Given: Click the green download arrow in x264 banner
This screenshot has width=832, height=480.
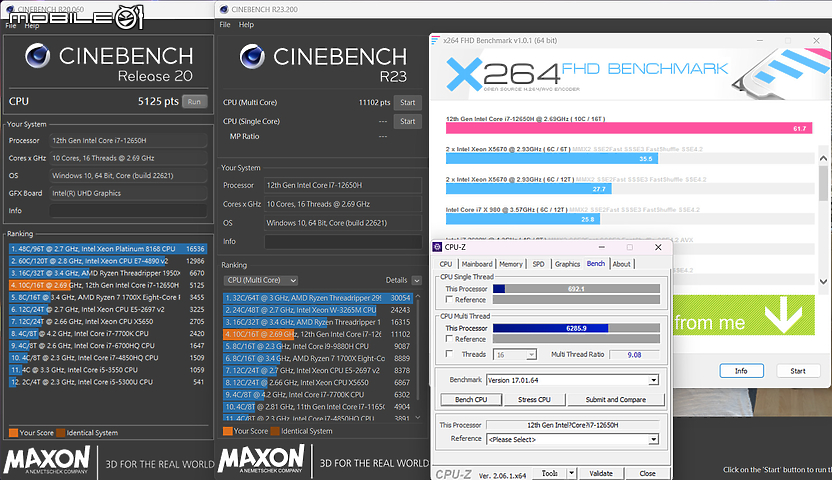Looking at the screenshot, I should (783, 315).
